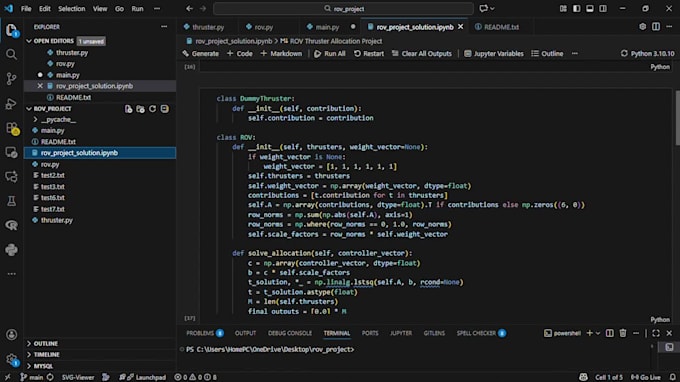Click Clear All Outputs button
Screen dimensions: 680x382
[x=422, y=53]
